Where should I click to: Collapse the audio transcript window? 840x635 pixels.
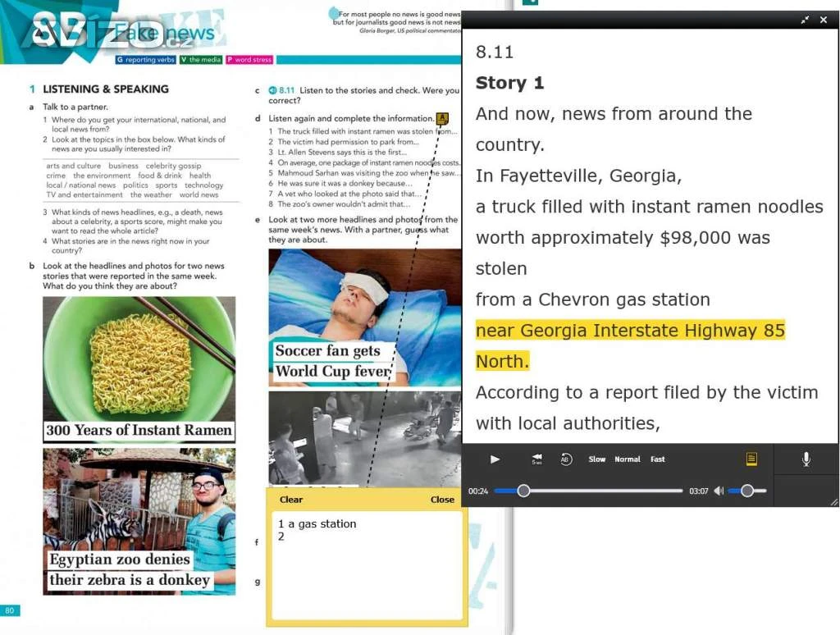point(805,20)
